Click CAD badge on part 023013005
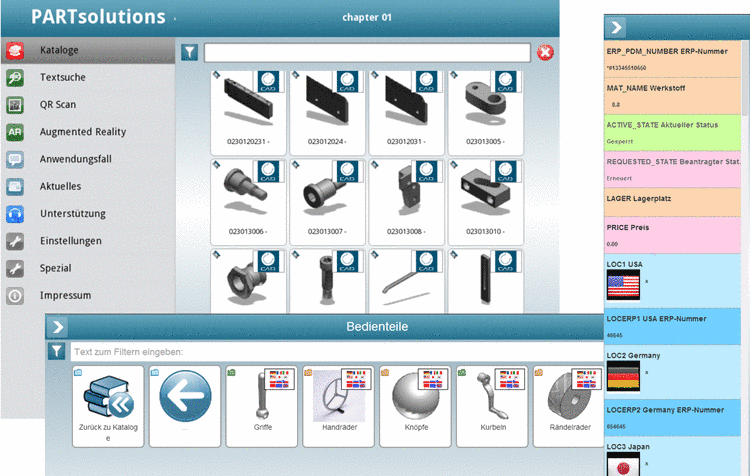Viewport: 750px width, 476px height. tap(505, 81)
